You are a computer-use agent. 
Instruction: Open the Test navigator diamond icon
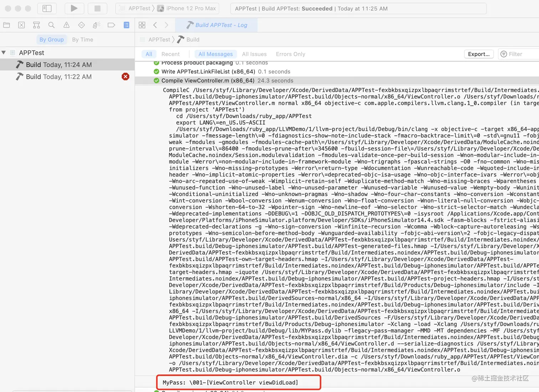click(81, 25)
